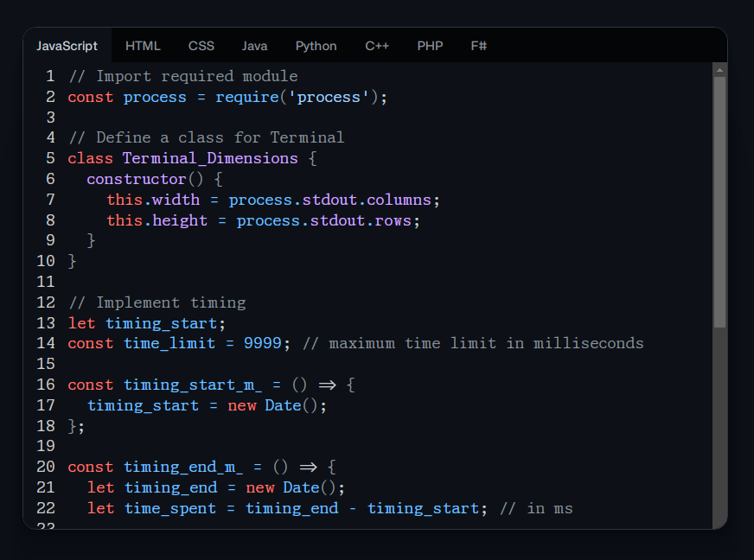Viewport: 754px width, 560px height.
Task: Click process.stdout.columns on line 7
Action: click(329, 200)
